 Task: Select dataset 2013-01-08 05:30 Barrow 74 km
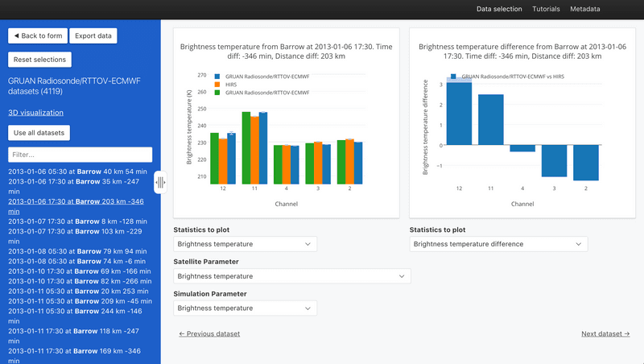click(76, 261)
